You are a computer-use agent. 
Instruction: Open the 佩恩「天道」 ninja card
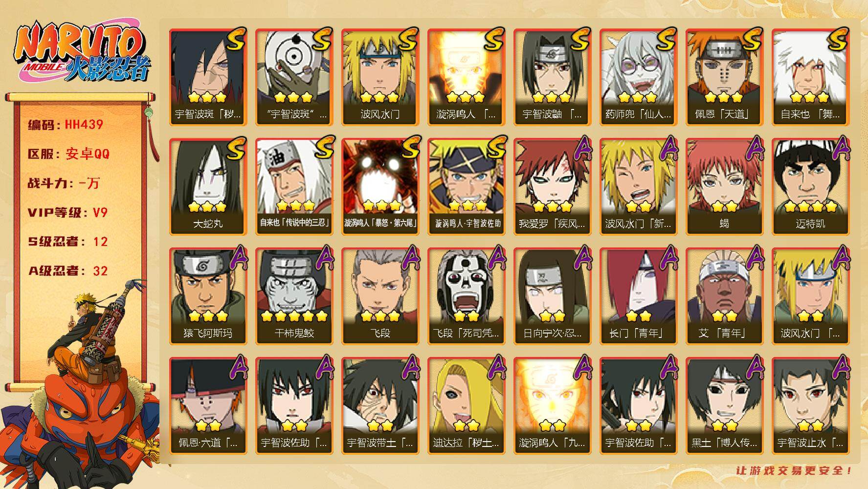tap(724, 77)
